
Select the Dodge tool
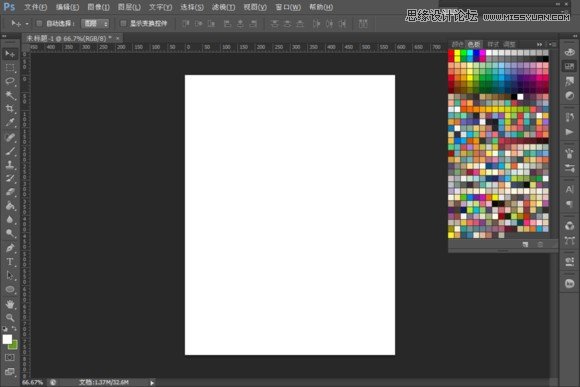pos(10,233)
